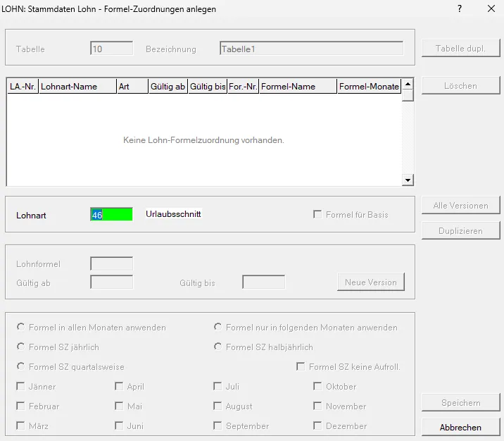Click the table scrollbar down arrow
Image resolution: width=504 pixels, height=441 pixels.
pos(408,180)
